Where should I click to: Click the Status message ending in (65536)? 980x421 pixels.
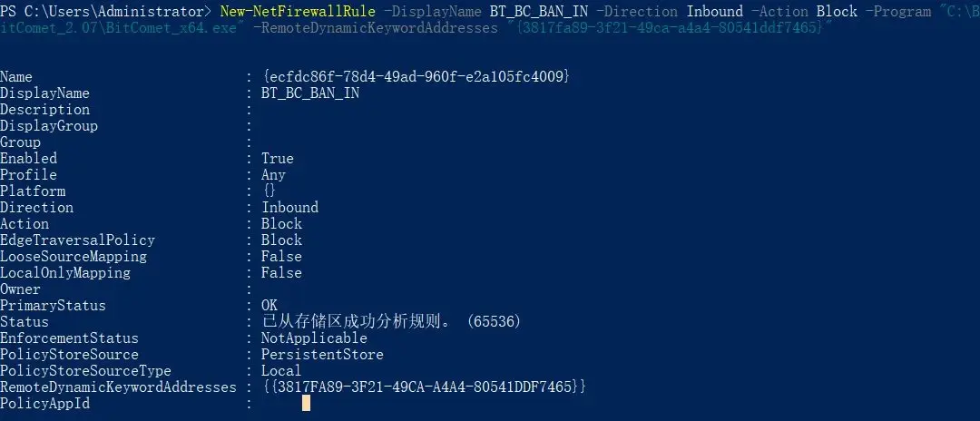pyautogui.click(x=391, y=322)
